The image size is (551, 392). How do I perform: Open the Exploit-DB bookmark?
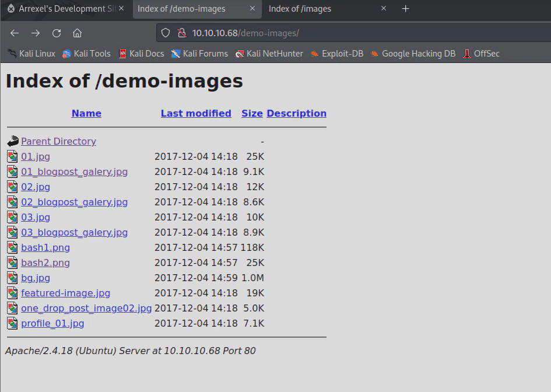[337, 54]
